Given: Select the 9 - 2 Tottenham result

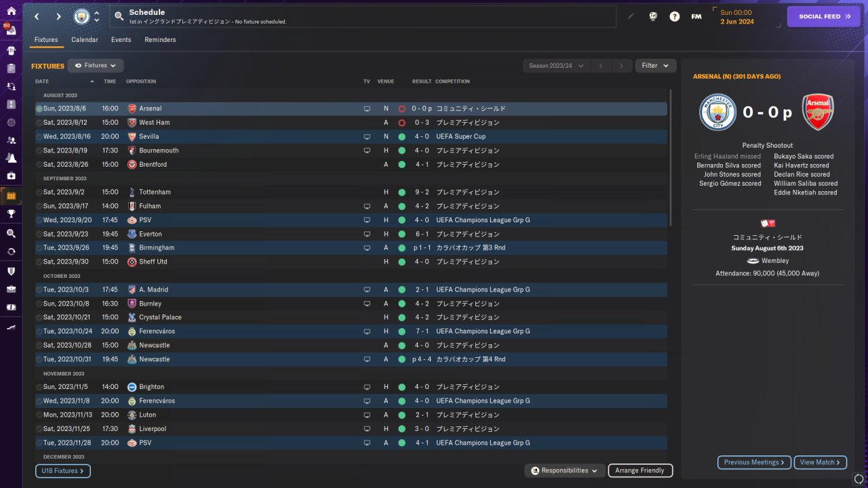Looking at the screenshot, I should [420, 192].
